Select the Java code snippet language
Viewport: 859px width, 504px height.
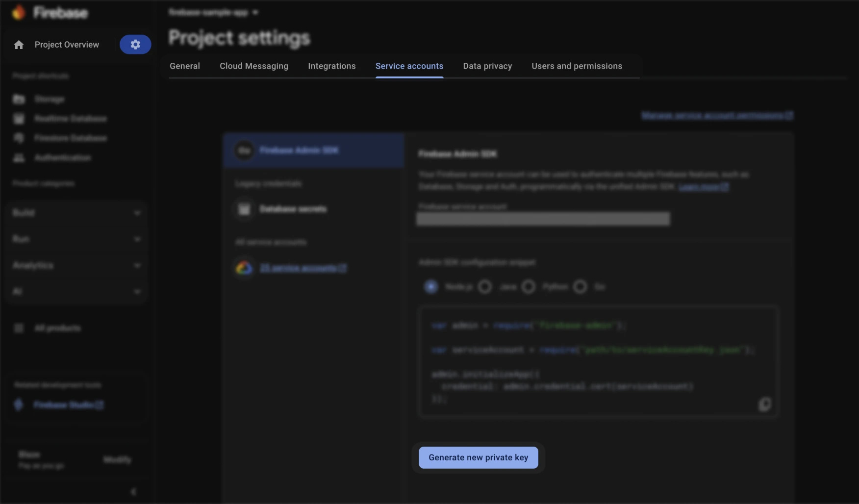tap(485, 287)
